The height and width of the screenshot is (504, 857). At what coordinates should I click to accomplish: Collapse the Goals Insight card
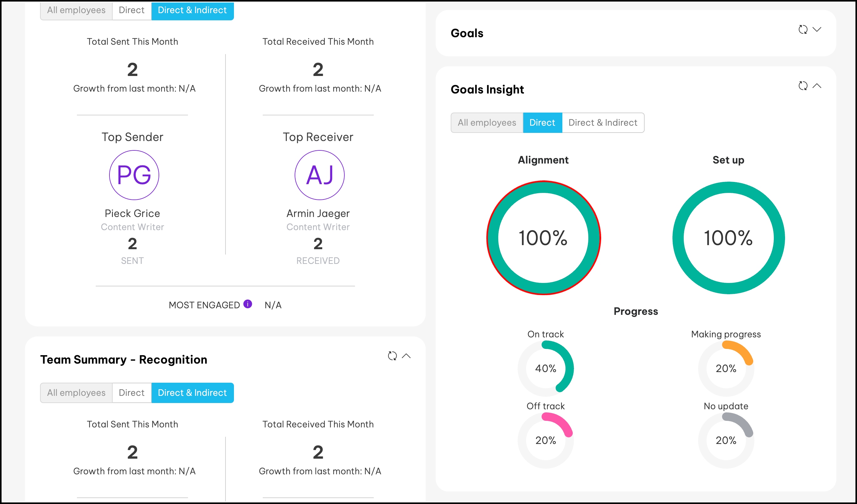pos(817,86)
